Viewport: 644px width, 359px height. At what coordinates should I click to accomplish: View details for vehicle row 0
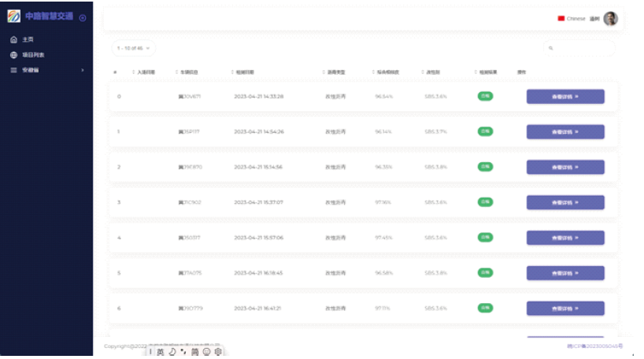564,97
